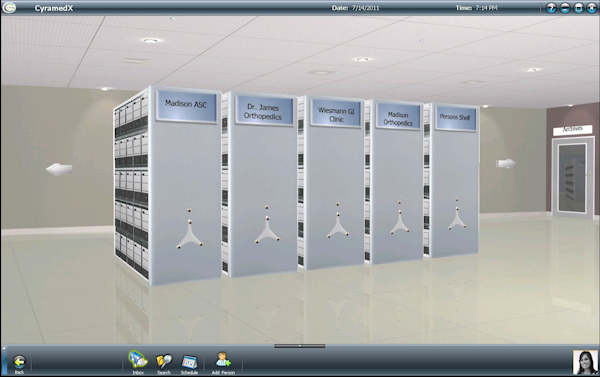Open the Search magnifier icon
This screenshot has height=377, width=600.
point(164,361)
